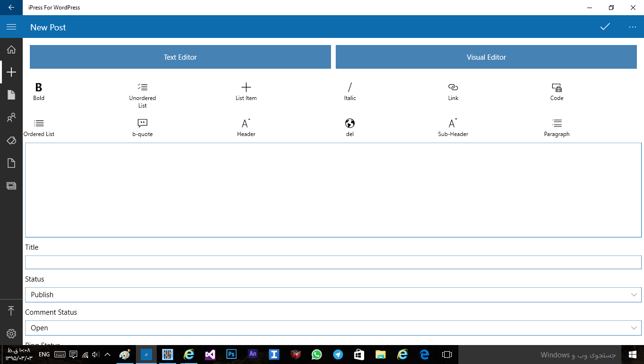
Task: Insert a b-quote block
Action: pos(143,127)
